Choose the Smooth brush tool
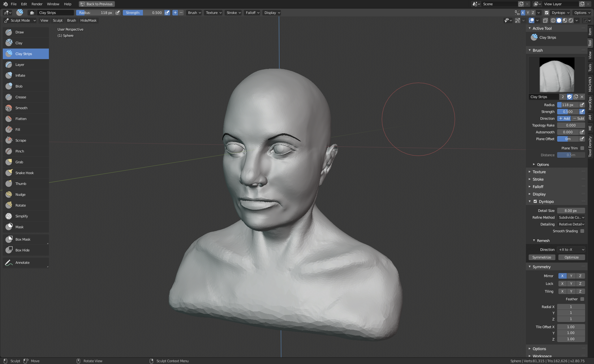594x364 pixels. pyautogui.click(x=21, y=108)
